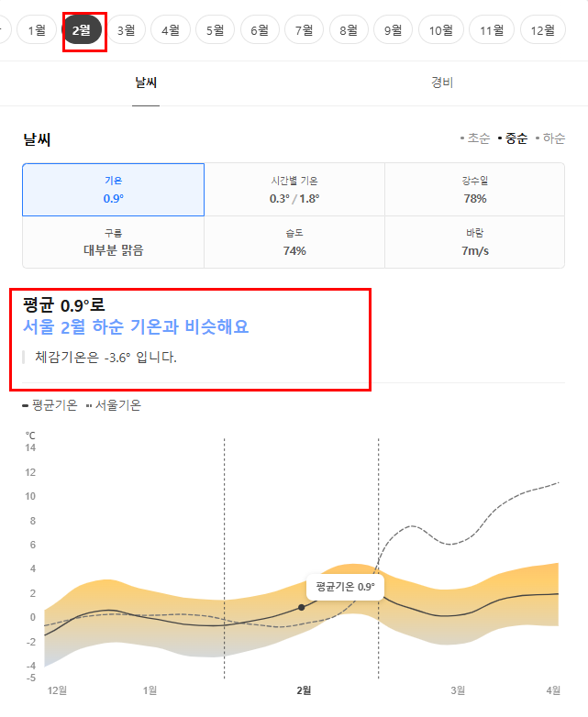The image size is (588, 717).
Task: Open the 기온 0.9° weather cell
Action: [x=113, y=189]
